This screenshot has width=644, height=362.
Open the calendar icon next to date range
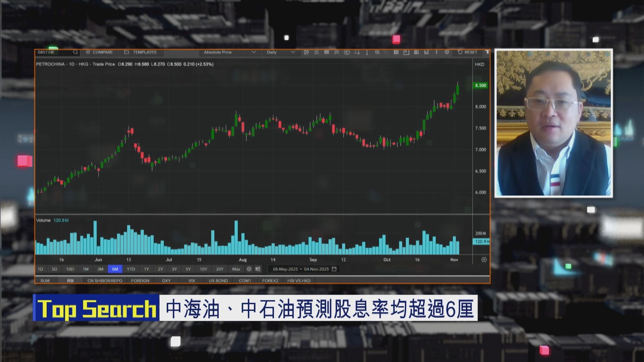click(334, 269)
